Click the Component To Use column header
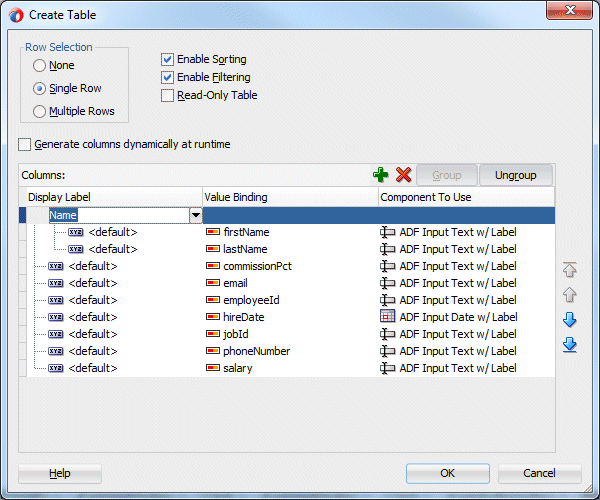 466,197
